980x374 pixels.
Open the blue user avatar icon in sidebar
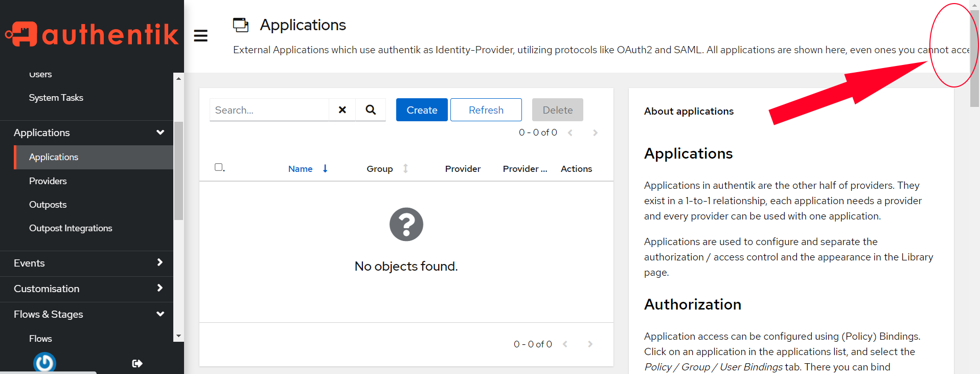[x=44, y=362]
